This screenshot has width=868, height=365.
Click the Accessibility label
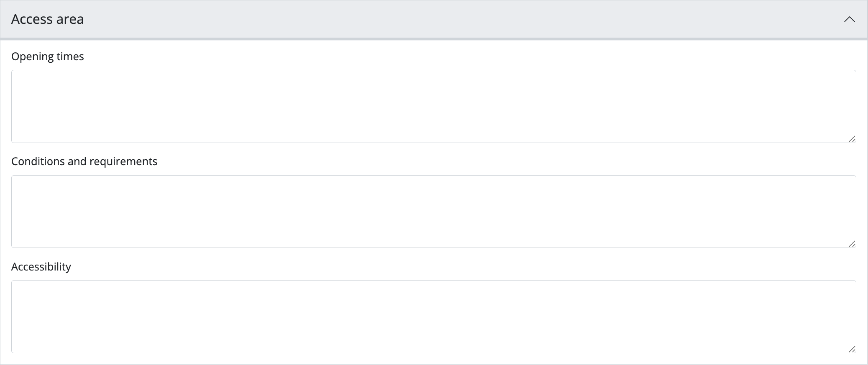tap(41, 267)
